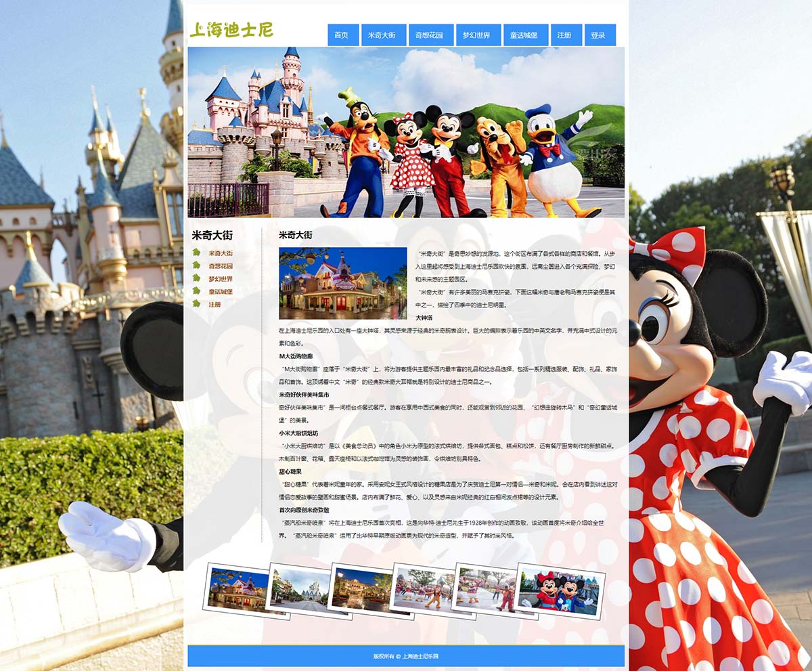812x671 pixels.
Task: Click the 登录 button in top navigation
Action: coord(600,35)
